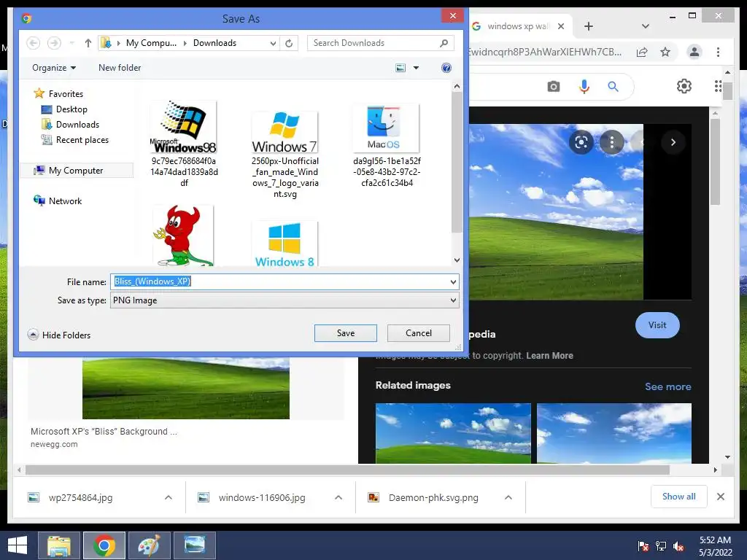
Task: Change the folder view icon
Action: coord(400,68)
